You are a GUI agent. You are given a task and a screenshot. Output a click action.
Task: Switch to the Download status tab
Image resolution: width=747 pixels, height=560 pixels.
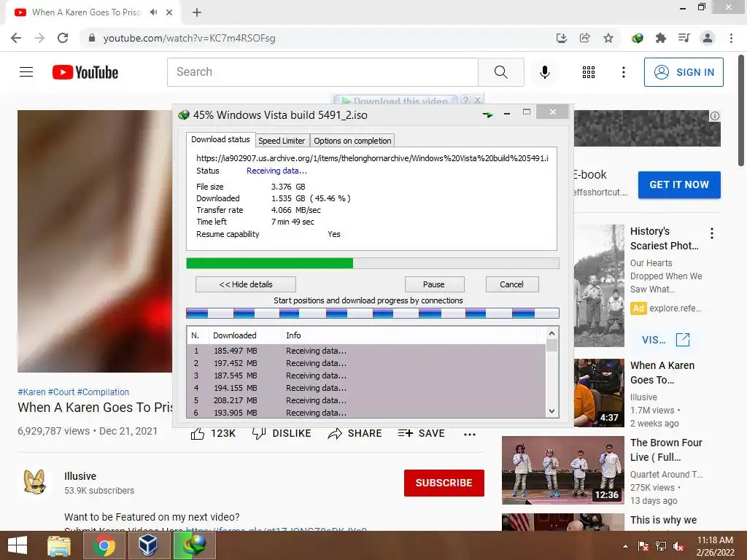pos(220,139)
